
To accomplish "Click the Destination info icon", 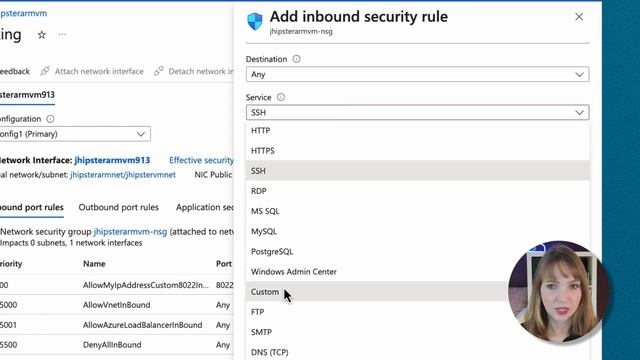I will click(296, 59).
